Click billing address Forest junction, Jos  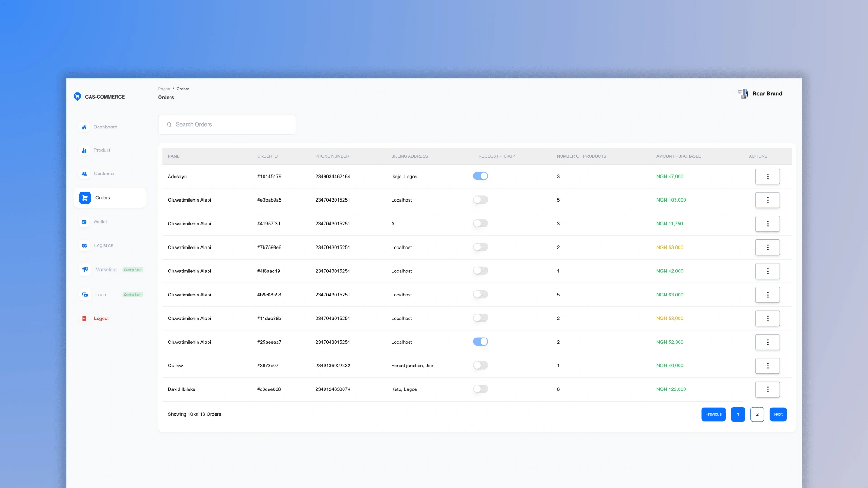click(412, 366)
